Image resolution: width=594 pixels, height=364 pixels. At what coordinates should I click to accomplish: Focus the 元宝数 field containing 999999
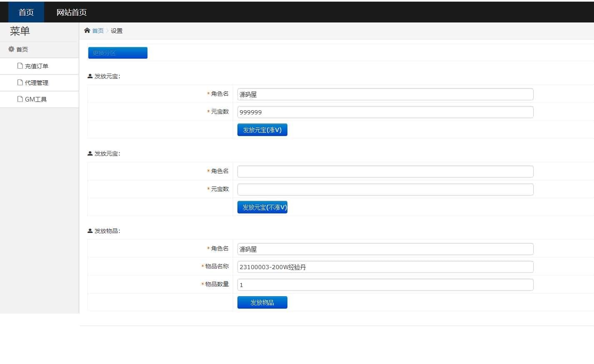[385, 112]
